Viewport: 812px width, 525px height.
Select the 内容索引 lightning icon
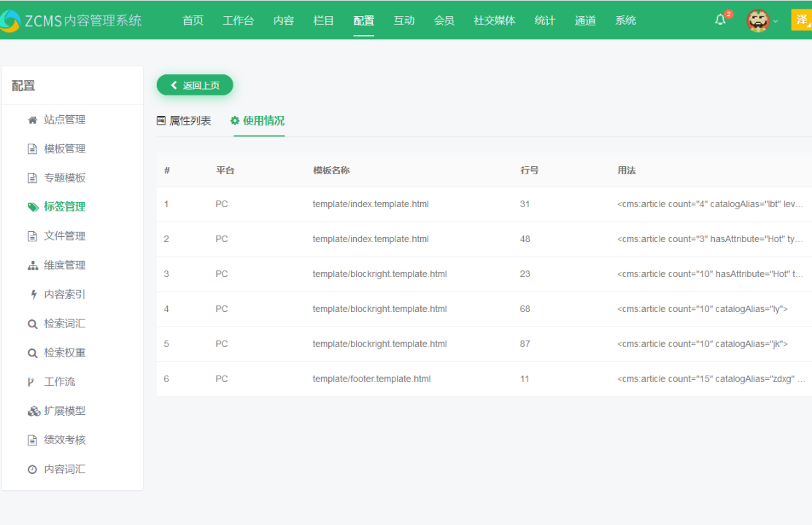point(31,294)
